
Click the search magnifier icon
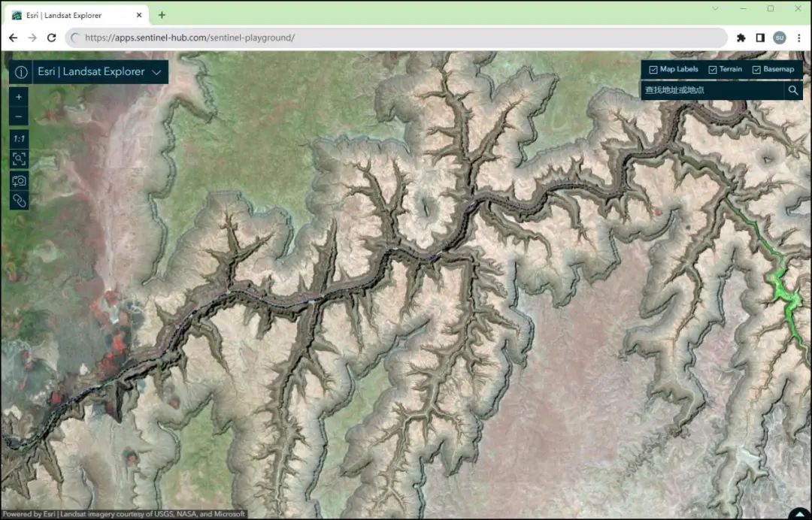tap(793, 90)
